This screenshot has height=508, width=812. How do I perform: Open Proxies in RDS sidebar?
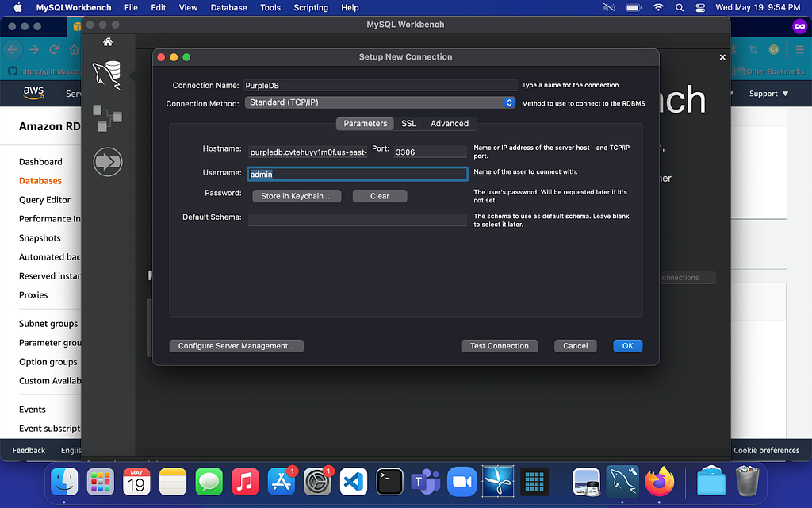[x=33, y=295]
